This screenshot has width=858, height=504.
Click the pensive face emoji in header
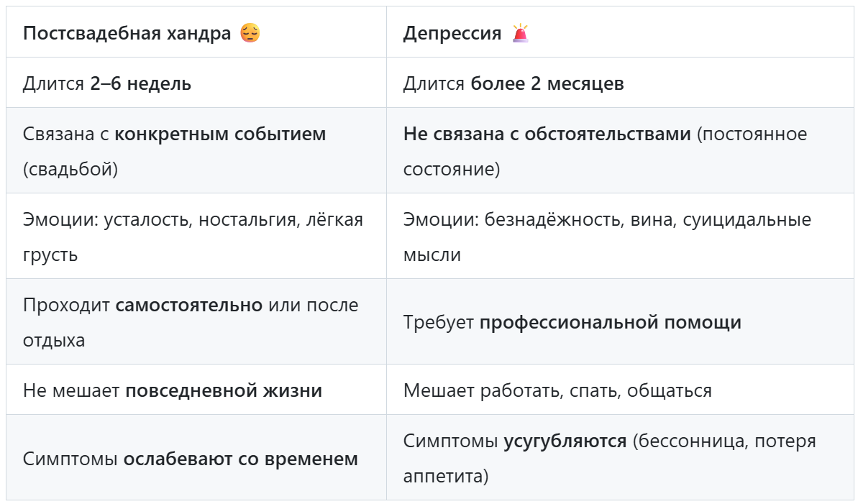[x=250, y=33]
